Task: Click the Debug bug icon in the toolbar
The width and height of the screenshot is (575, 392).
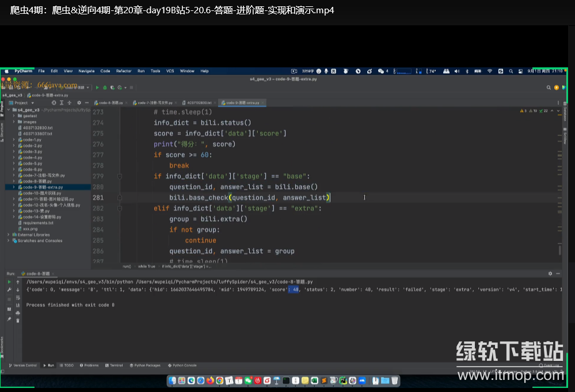Action: [105, 87]
